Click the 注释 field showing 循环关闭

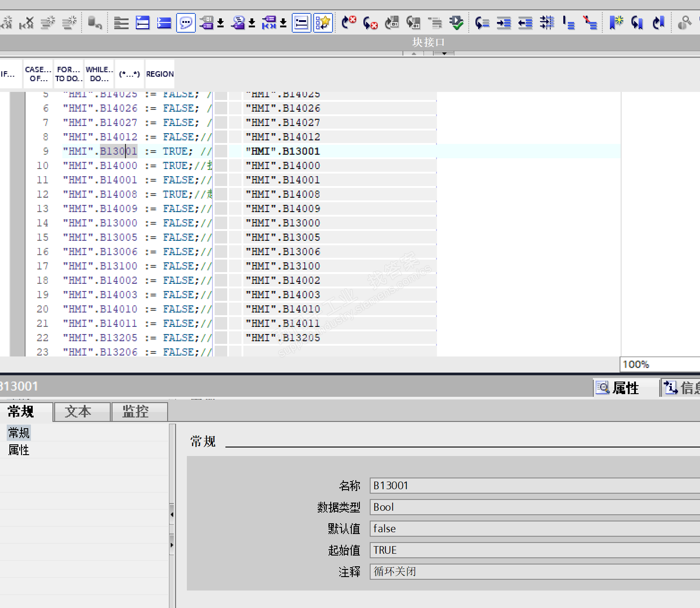[535, 572]
